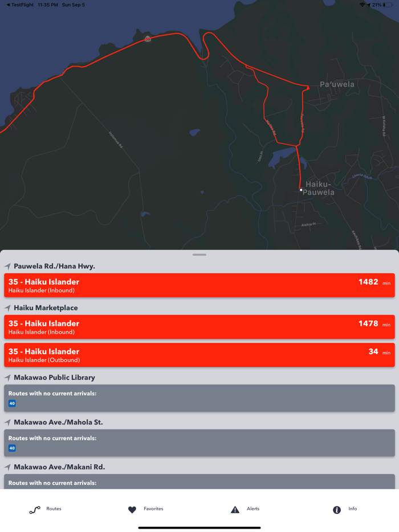Tap the no-arrivals card for Makawao Ave./Makani Rd.
The width and height of the screenshot is (399, 532).
click(x=199, y=482)
